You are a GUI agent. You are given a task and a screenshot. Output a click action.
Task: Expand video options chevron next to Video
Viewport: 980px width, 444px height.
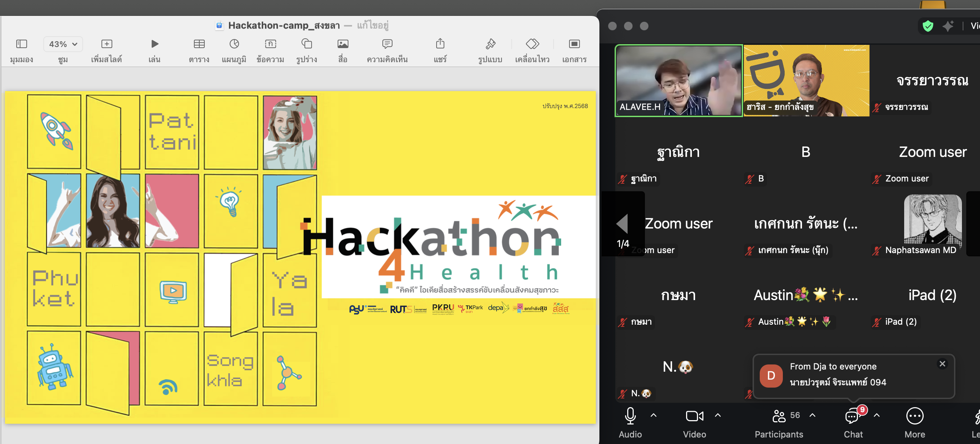[x=718, y=415]
